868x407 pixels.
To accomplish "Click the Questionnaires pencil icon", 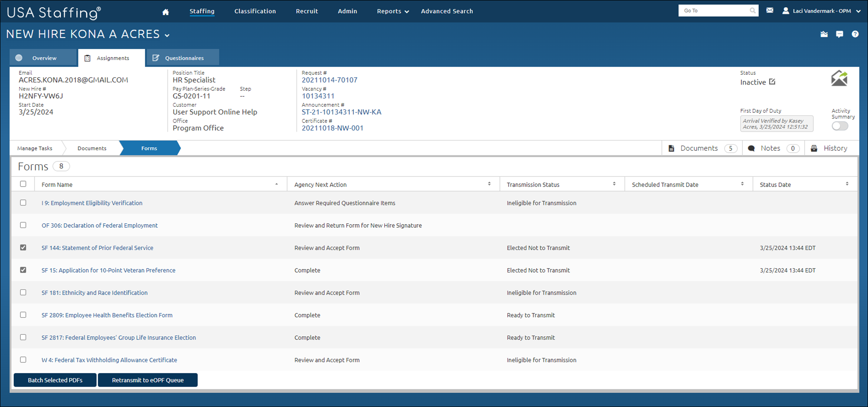I will 156,58.
